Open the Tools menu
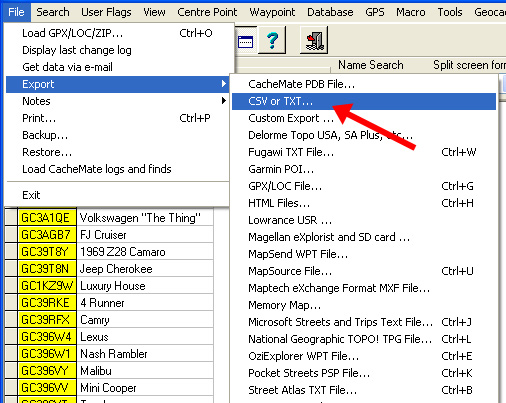This screenshot has width=506, height=403. 450,12
